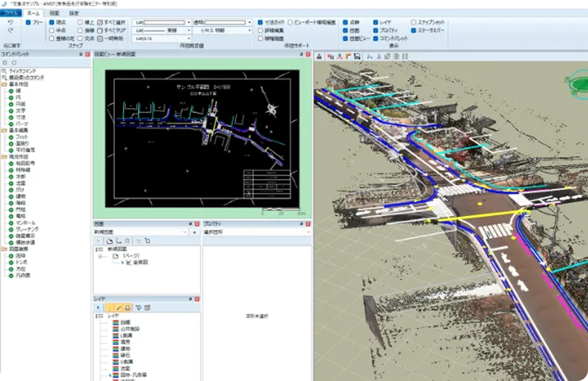Click the 白線 layer color swatch
Screen dimensions: 588x381
tap(116, 323)
